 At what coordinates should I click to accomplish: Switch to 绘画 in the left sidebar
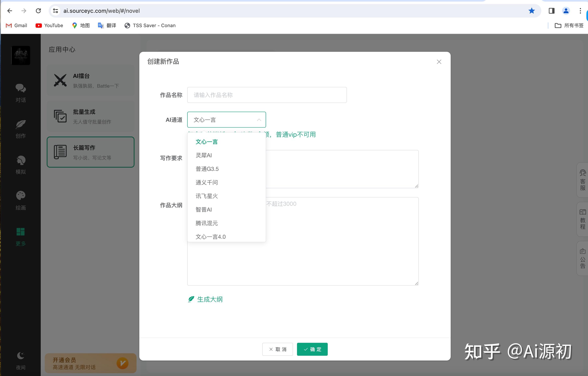tap(21, 201)
